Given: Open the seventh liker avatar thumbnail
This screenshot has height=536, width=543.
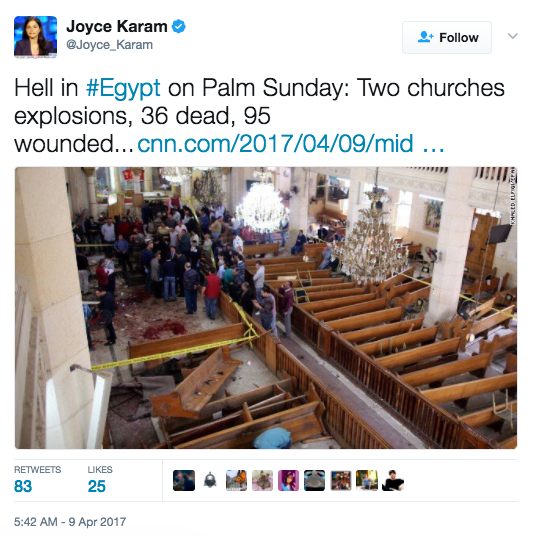Looking at the screenshot, I should 341,480.
